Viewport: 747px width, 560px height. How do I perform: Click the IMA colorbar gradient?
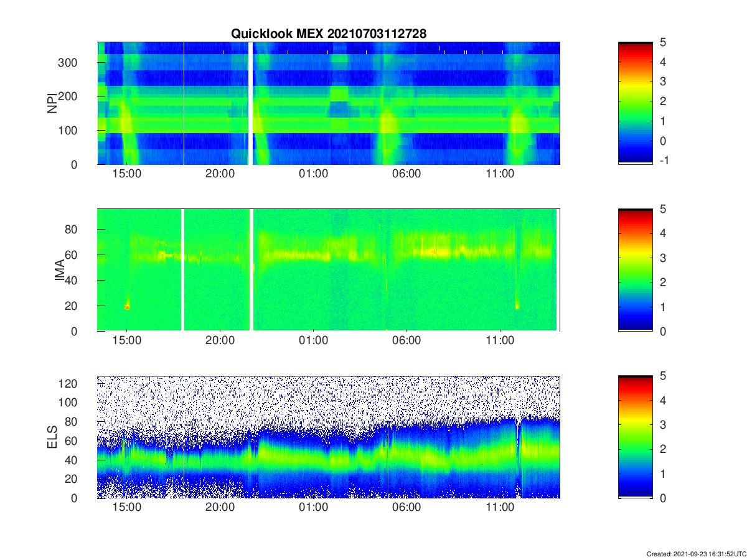[635, 270]
